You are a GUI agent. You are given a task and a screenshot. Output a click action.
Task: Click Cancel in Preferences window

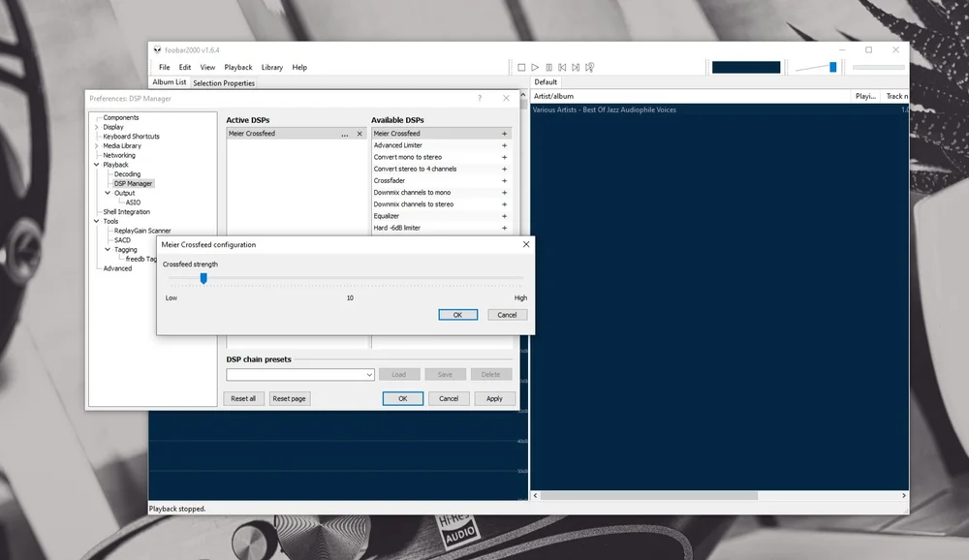[449, 398]
